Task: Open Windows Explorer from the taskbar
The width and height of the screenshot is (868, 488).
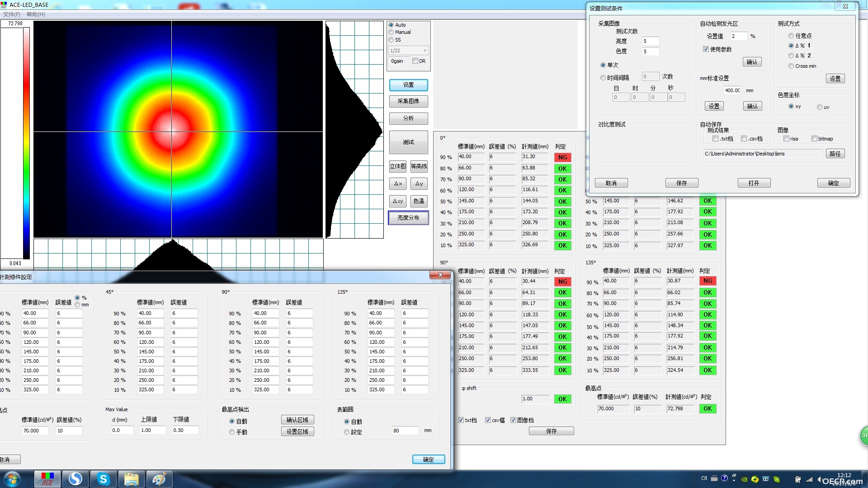Action: [x=131, y=479]
